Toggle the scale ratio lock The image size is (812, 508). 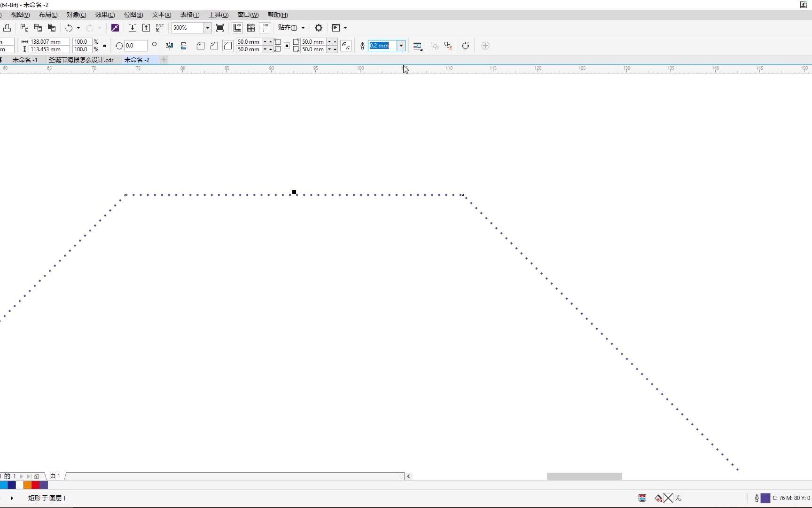tap(104, 46)
